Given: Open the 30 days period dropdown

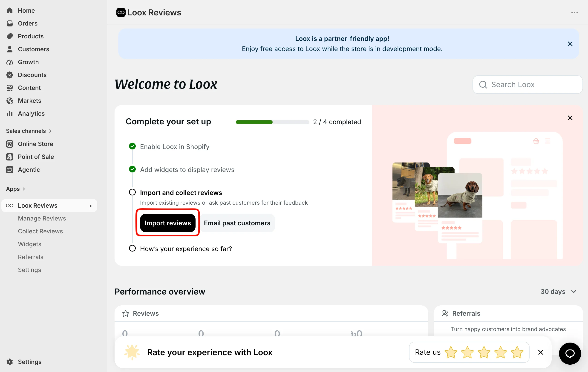Looking at the screenshot, I should tap(558, 292).
